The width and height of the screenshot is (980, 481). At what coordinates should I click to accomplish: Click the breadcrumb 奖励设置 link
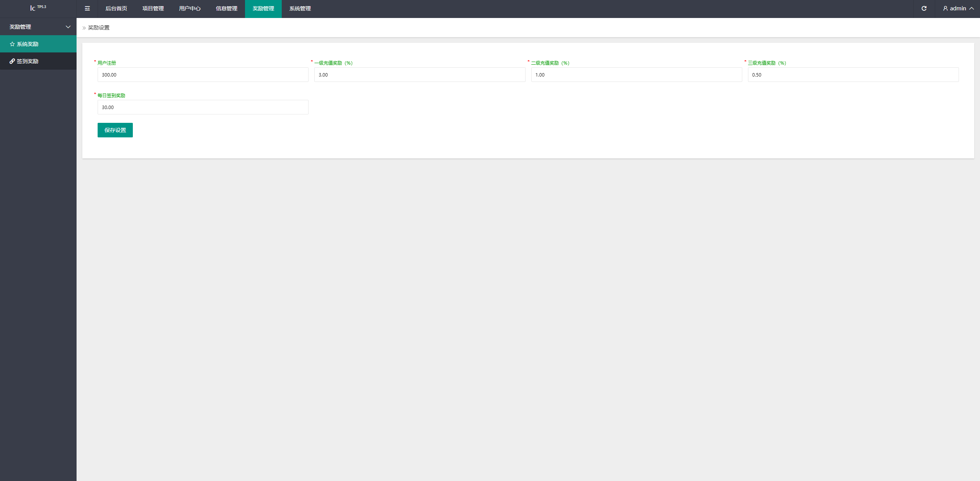click(x=100, y=28)
